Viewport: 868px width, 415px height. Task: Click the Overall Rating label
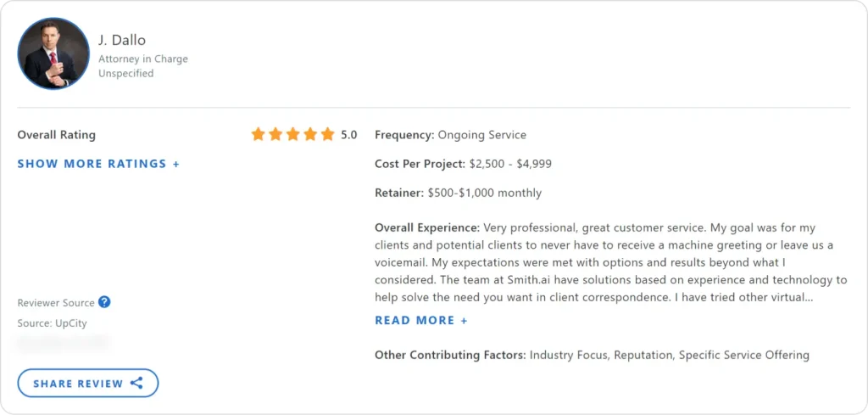(x=57, y=135)
